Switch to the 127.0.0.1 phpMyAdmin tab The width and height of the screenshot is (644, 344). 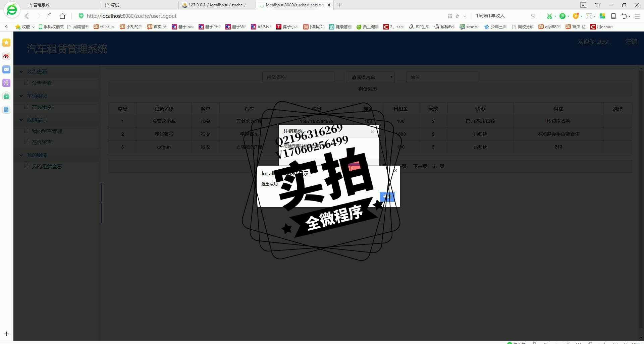coord(217,5)
